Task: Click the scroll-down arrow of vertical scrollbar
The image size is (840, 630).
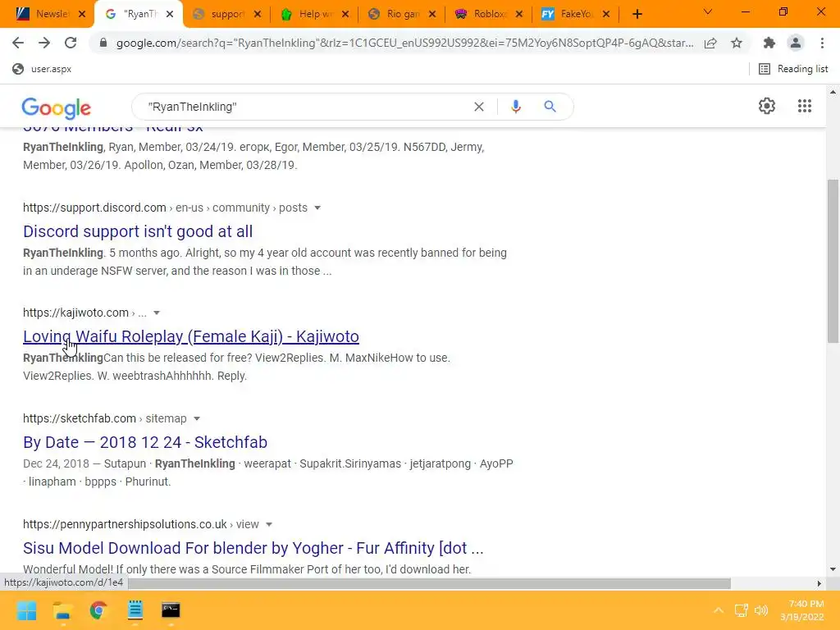Action: click(833, 569)
